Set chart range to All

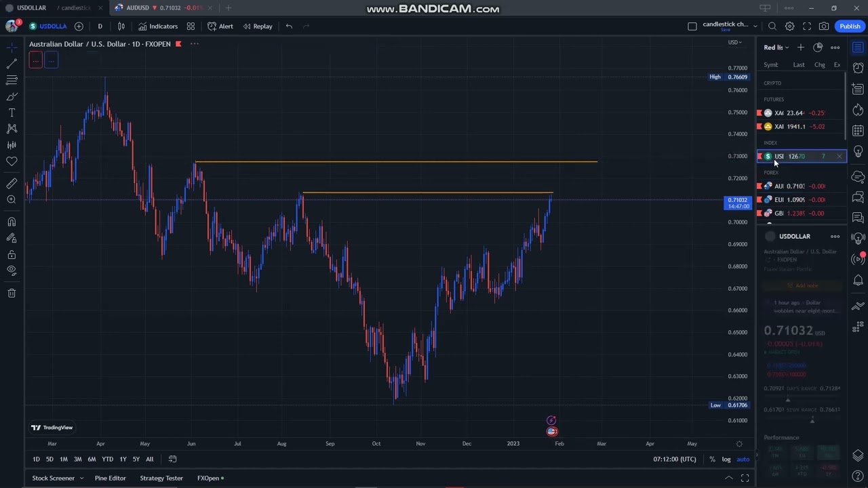pos(149,460)
